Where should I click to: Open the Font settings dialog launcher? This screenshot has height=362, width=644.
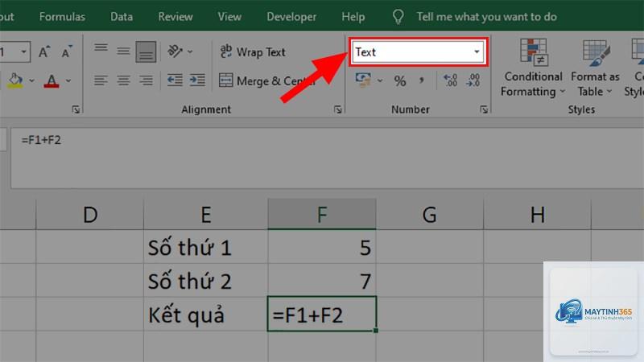(76, 109)
